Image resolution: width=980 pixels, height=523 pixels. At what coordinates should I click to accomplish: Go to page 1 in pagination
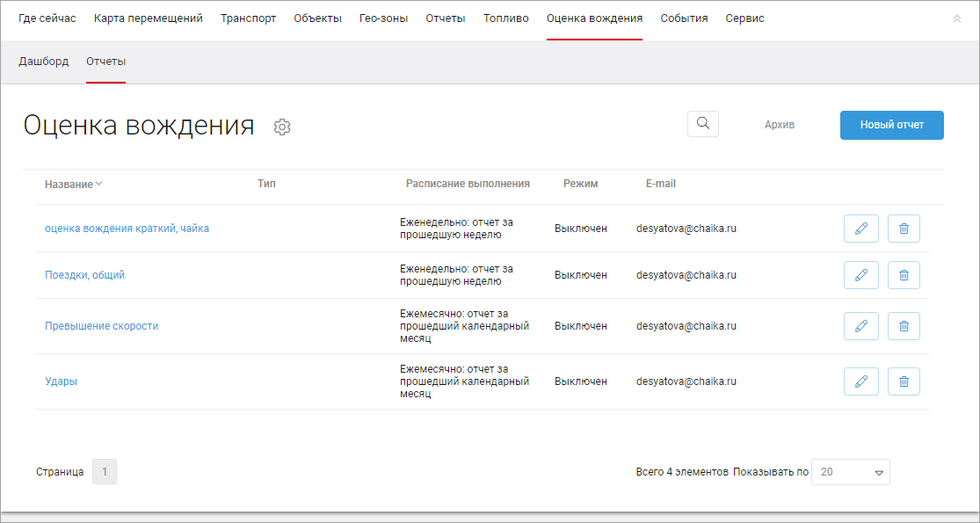pyautogui.click(x=105, y=472)
